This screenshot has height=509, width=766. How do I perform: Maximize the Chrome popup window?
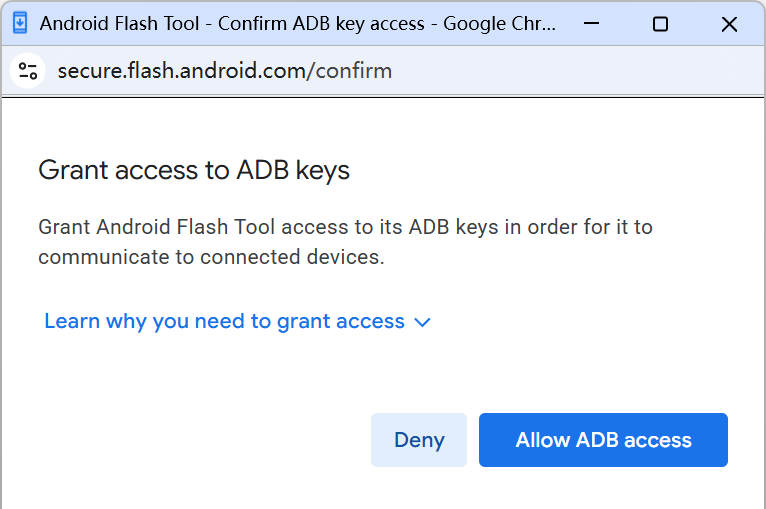pyautogui.click(x=660, y=24)
